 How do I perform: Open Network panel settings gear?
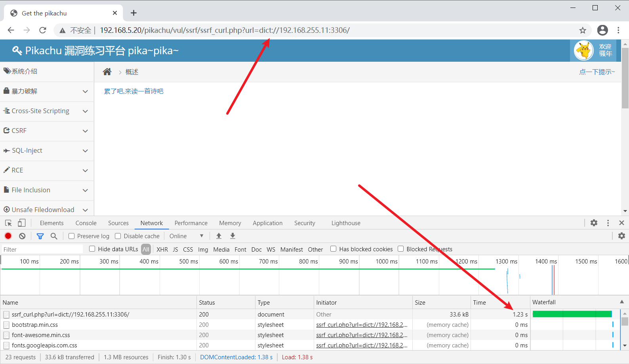(621, 236)
